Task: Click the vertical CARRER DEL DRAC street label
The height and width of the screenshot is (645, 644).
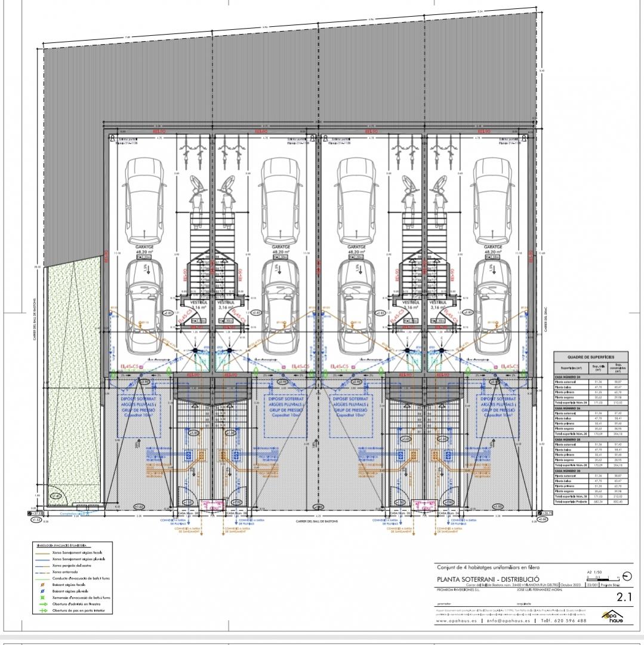Action: tap(546, 317)
